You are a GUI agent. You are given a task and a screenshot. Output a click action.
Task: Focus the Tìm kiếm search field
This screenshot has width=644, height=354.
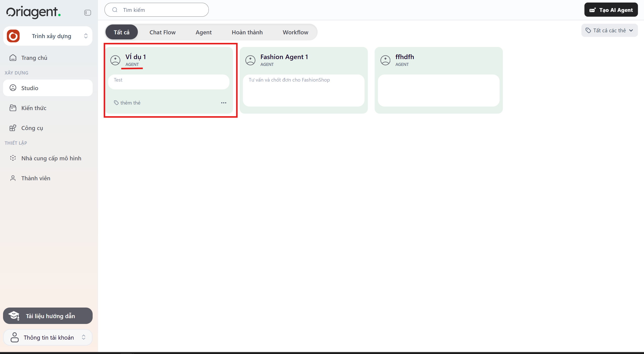coord(162,10)
